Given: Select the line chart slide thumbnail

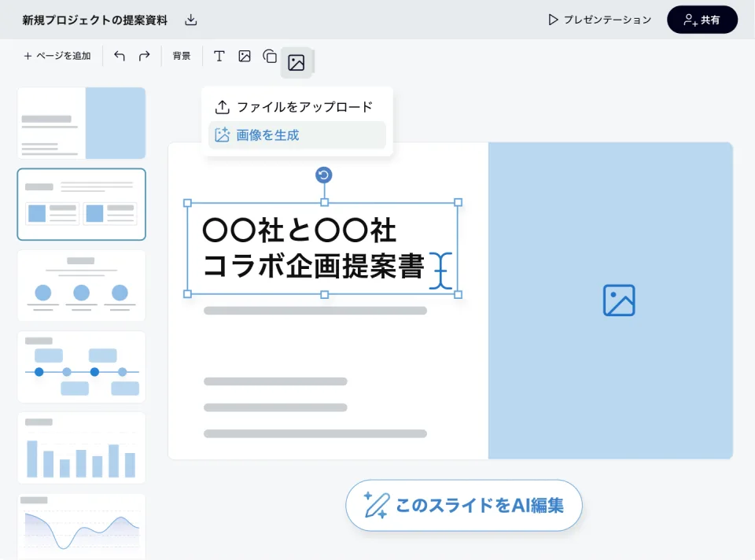Looking at the screenshot, I should tap(81, 527).
